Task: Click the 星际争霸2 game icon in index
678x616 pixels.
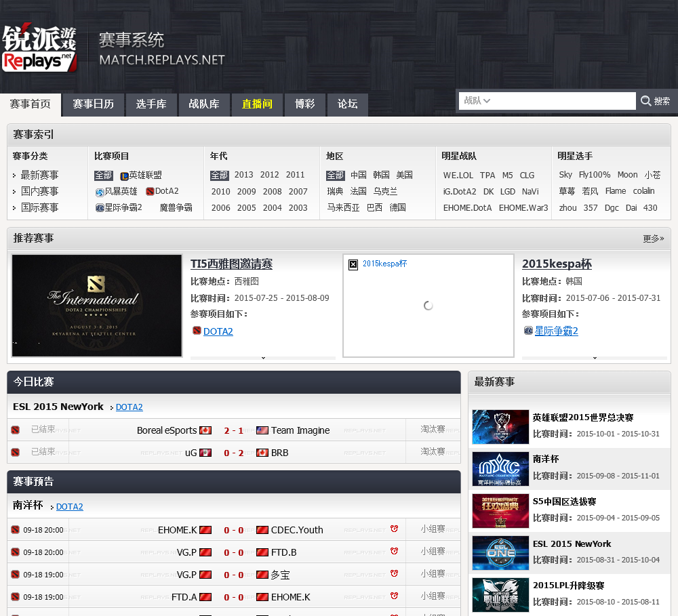Action: click(100, 208)
